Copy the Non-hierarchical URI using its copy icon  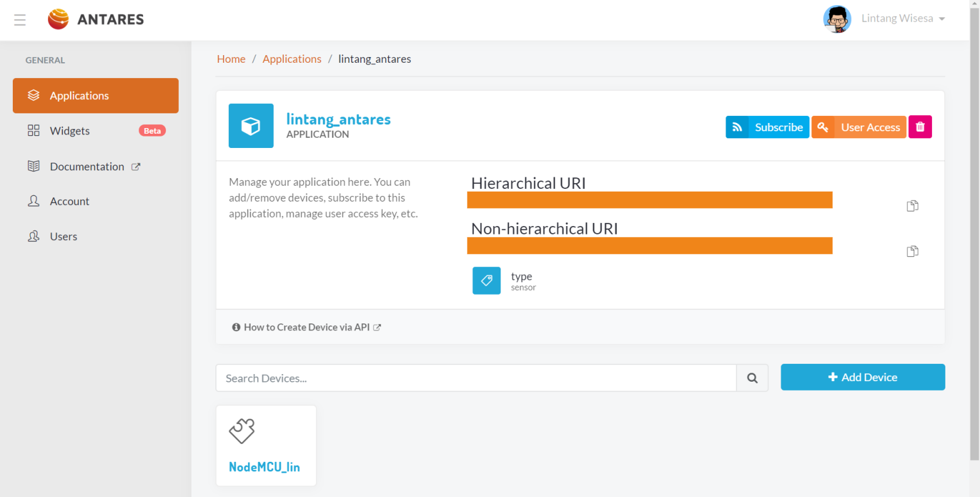912,250
